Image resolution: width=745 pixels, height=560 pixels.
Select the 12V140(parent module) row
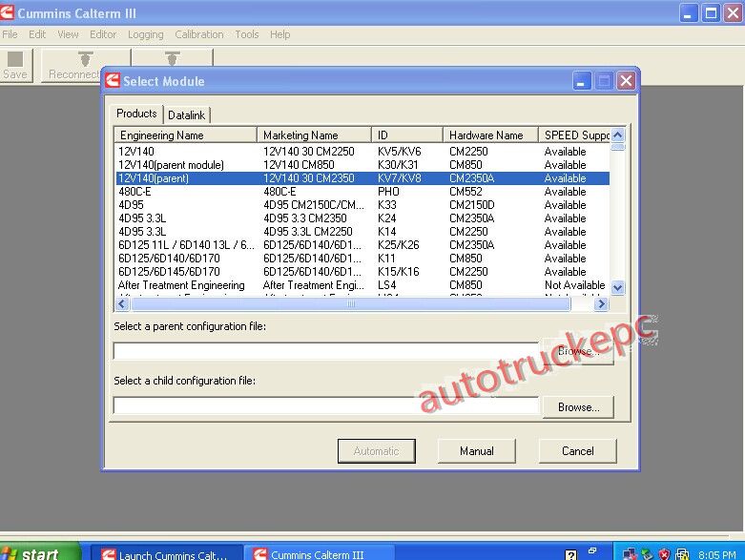pyautogui.click(x=362, y=165)
